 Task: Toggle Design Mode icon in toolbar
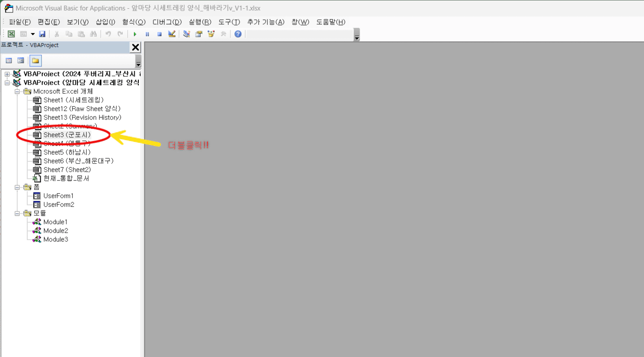[172, 34]
